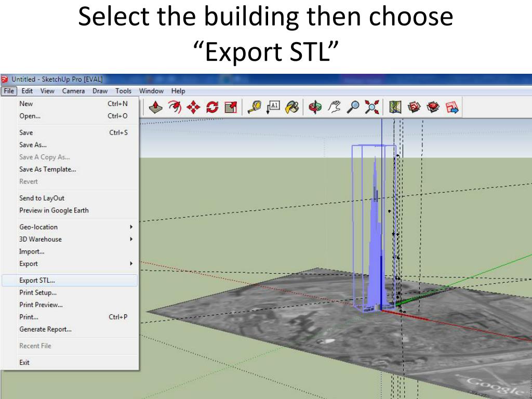Click the Add Location map icon

tap(395, 108)
